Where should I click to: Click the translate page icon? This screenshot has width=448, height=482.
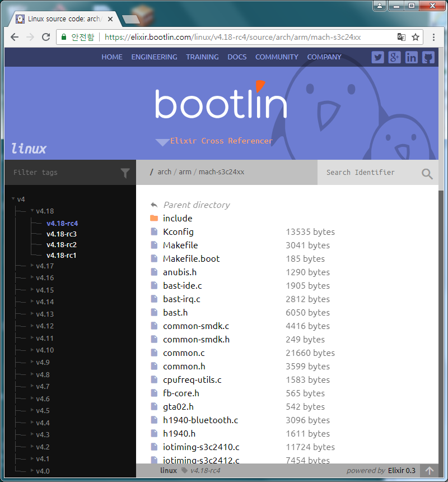point(401,37)
